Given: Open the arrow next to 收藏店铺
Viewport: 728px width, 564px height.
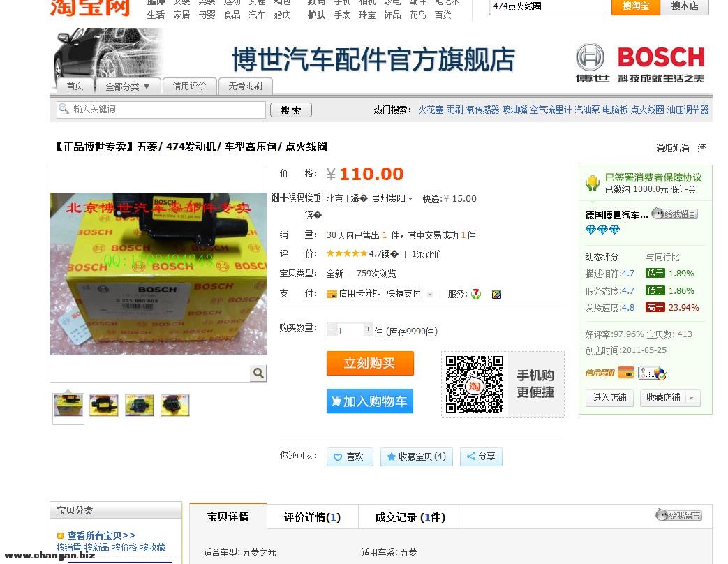Looking at the screenshot, I should 692,398.
